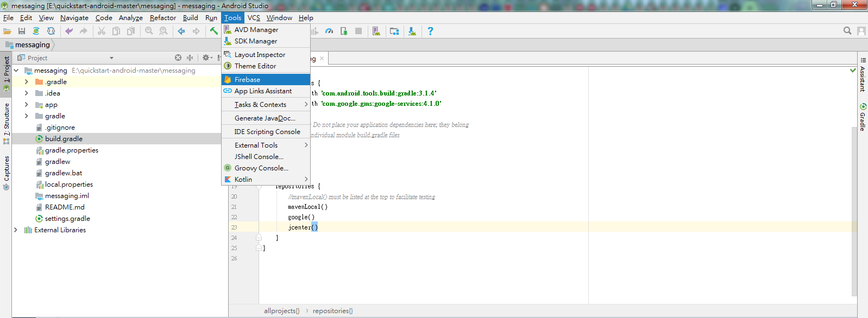
Task: Open the Refactor menu
Action: [163, 18]
